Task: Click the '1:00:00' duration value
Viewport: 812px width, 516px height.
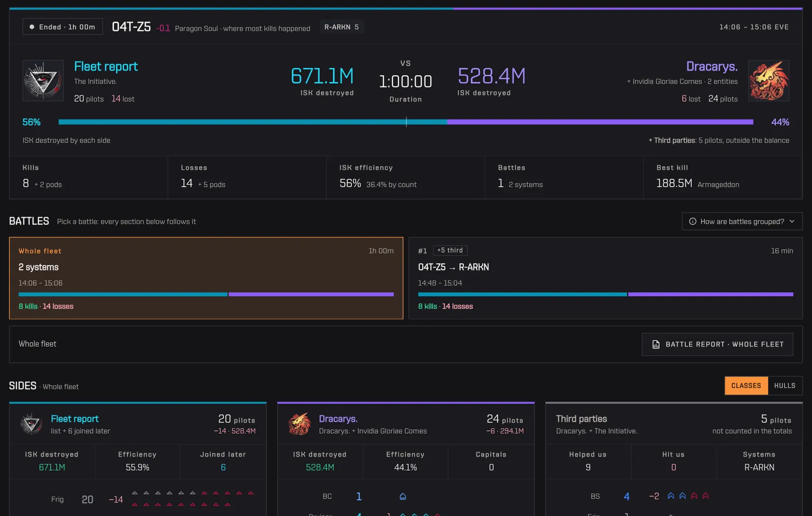Action: click(405, 81)
